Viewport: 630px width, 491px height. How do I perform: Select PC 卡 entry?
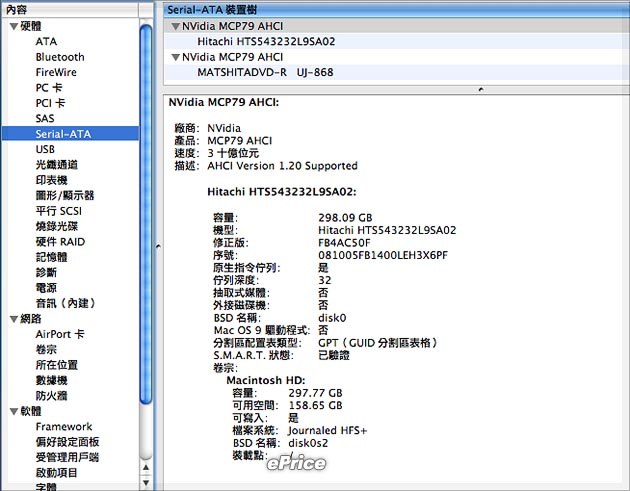point(49,88)
